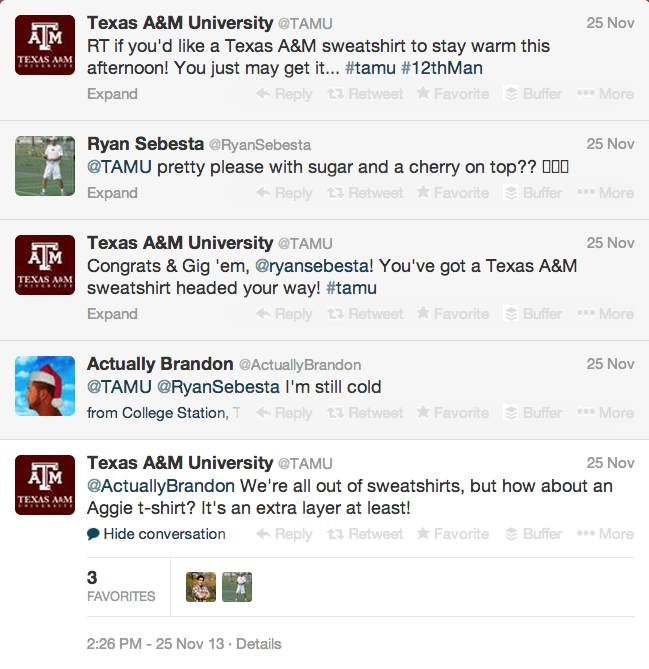Expand Ryan Sebesta's tweet
The height and width of the screenshot is (669, 649).
pos(112,193)
